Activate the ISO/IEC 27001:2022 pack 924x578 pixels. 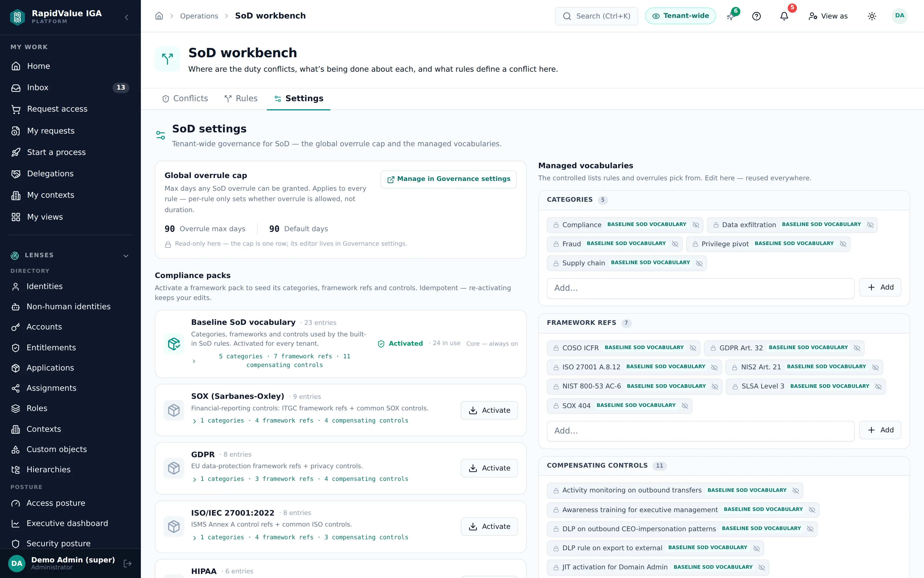pos(489,526)
